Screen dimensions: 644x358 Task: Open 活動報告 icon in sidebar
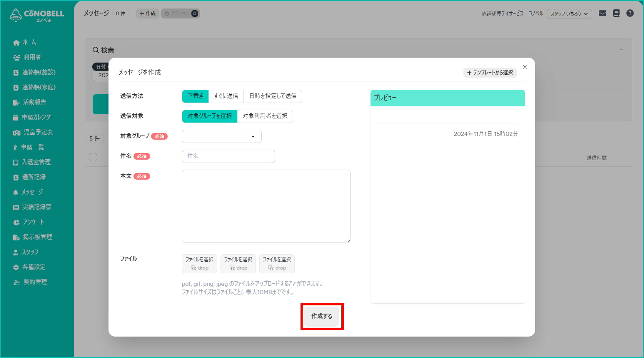16,102
